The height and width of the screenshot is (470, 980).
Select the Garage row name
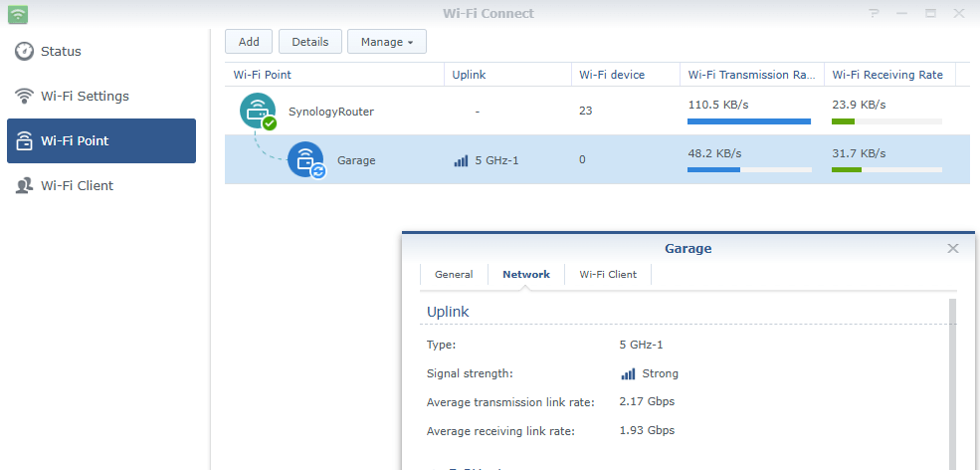pyautogui.click(x=356, y=161)
